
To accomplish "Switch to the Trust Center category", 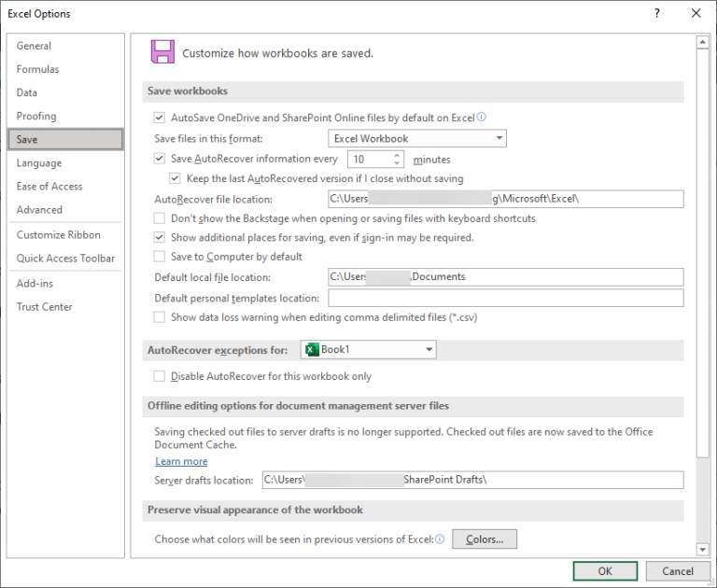I will pos(44,307).
